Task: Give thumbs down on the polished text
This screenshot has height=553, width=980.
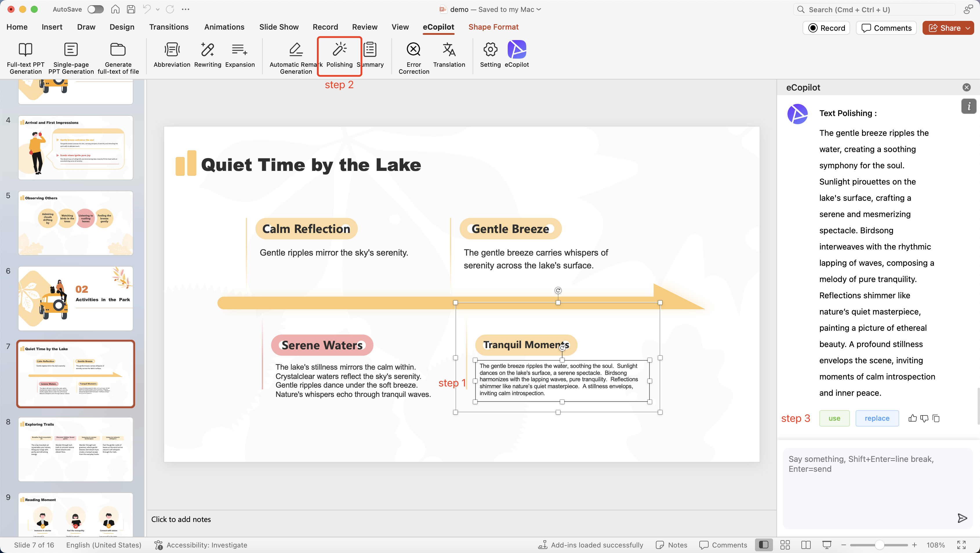Action: click(924, 418)
